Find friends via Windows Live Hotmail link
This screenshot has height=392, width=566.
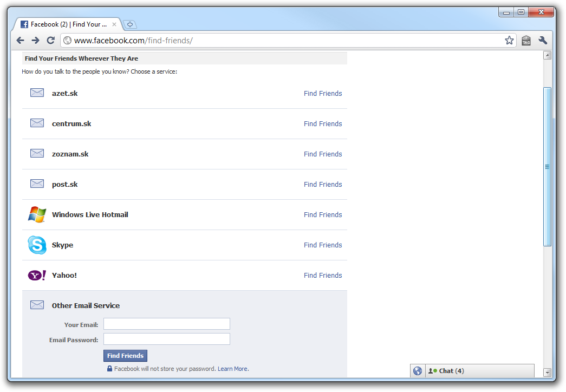pos(323,215)
